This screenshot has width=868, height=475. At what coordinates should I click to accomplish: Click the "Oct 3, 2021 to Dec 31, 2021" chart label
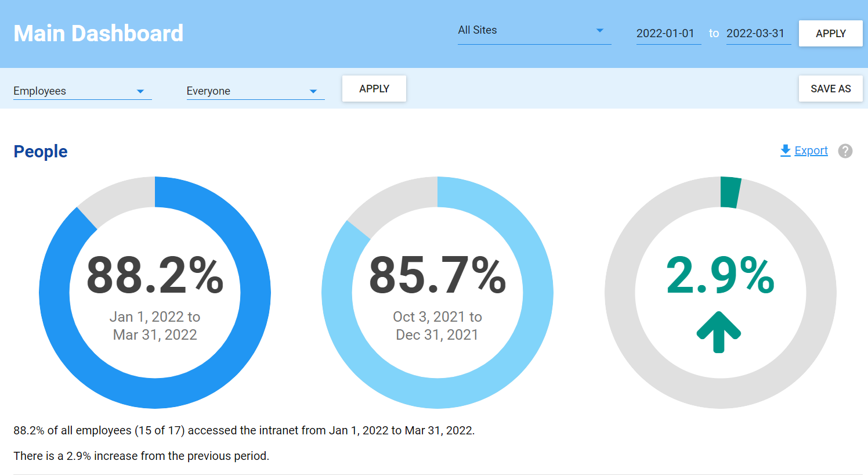click(437, 326)
